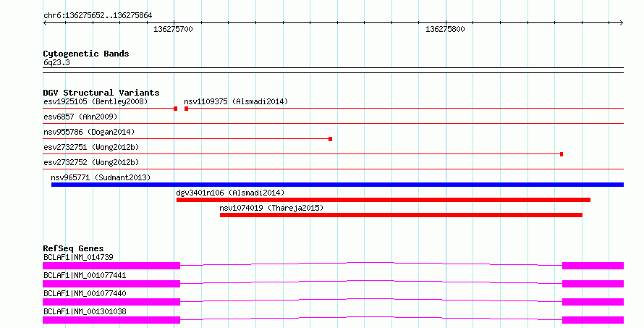Open the DGV Structural Variants track title
This screenshot has width=644, height=328.
tap(101, 93)
